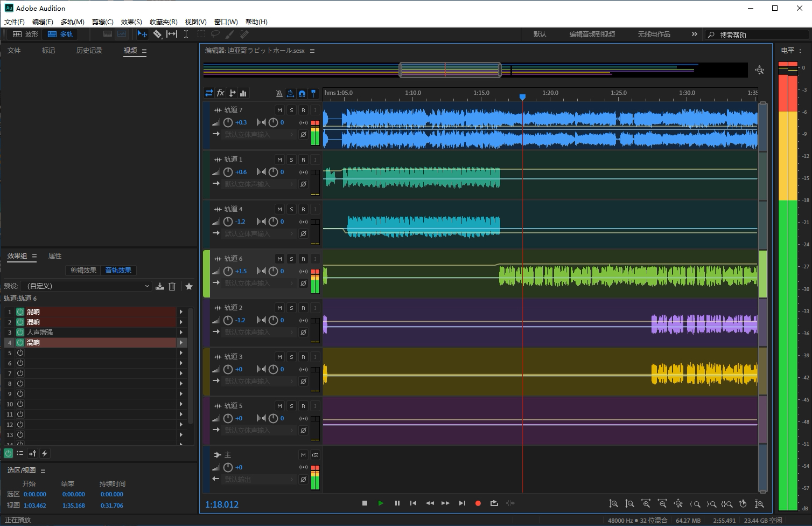This screenshot has height=526, width=812.
Task: Toggle loop playback in the transport
Action: pos(494,503)
